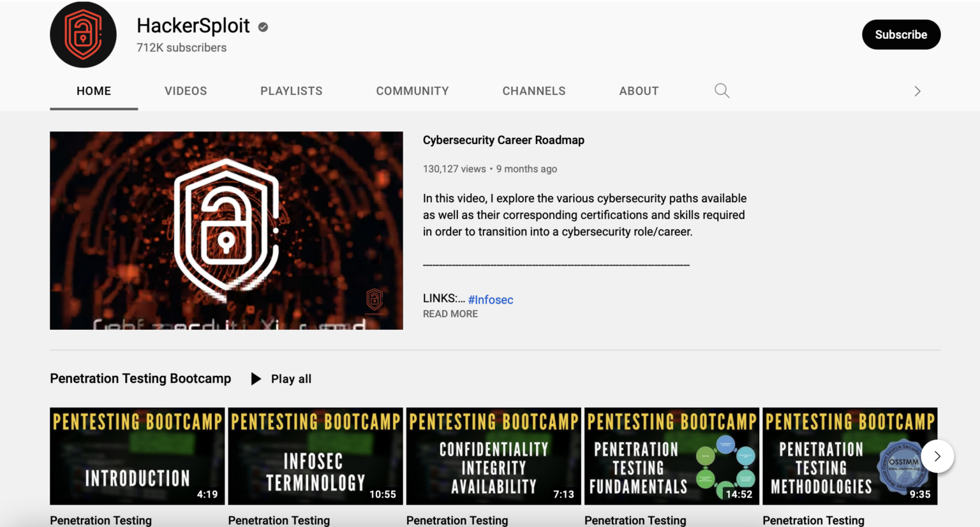Open the Cybersecurity Career Roadmap featured video
Image resolution: width=980 pixels, height=527 pixels.
coord(226,230)
